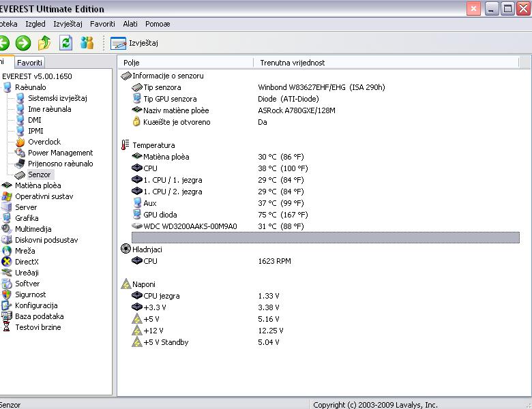Screen dimensions: 532x409
Task: Click the folder up-level toolbar icon
Action: tap(44, 43)
